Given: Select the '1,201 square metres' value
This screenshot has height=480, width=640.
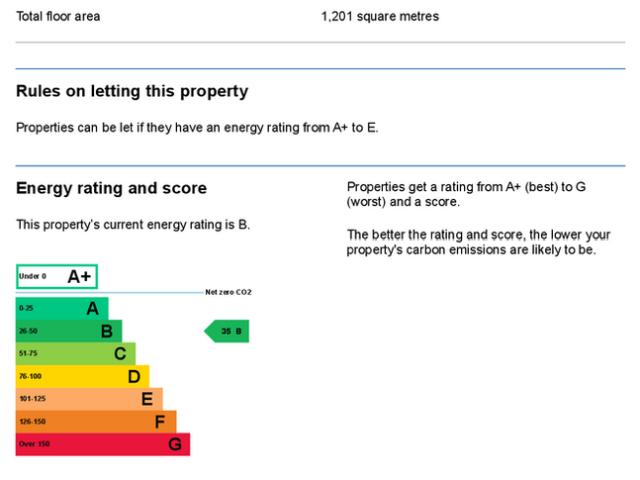Looking at the screenshot, I should (380, 17).
